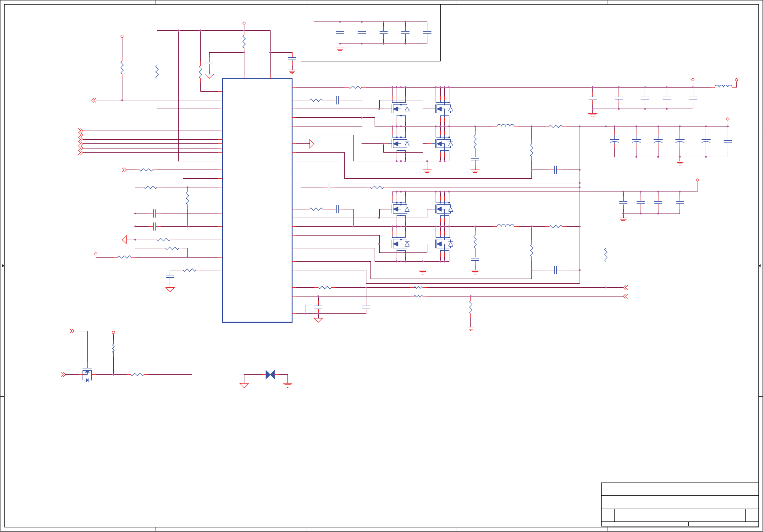Select the stacked bus input arrows on the left
This screenshot has height=532, width=763.
[81, 142]
